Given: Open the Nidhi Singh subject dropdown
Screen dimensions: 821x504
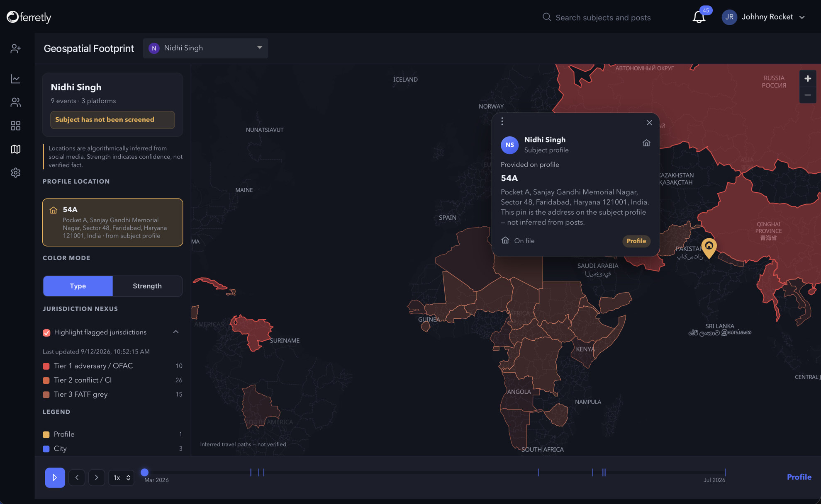Looking at the screenshot, I should coord(205,48).
